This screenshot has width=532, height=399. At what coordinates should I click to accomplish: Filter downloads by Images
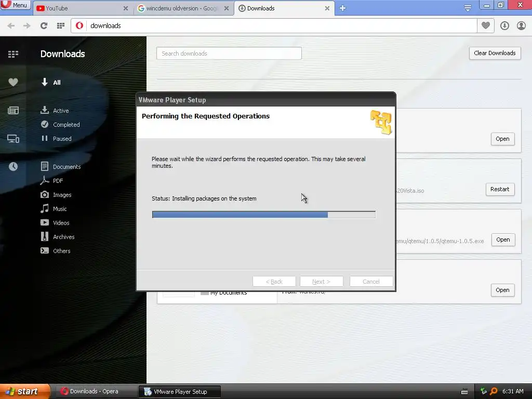56,195
